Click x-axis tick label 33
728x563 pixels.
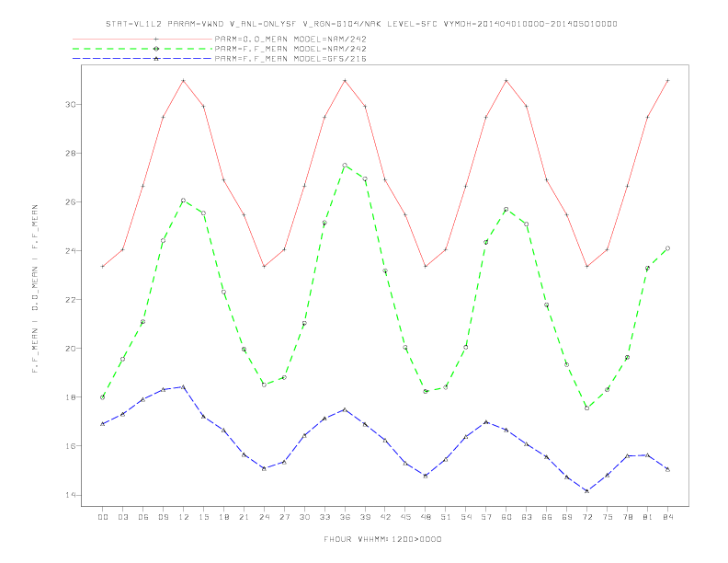[324, 517]
